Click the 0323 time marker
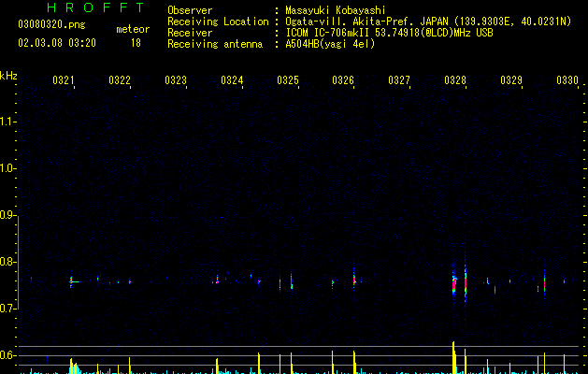The image size is (588, 374). (x=176, y=80)
